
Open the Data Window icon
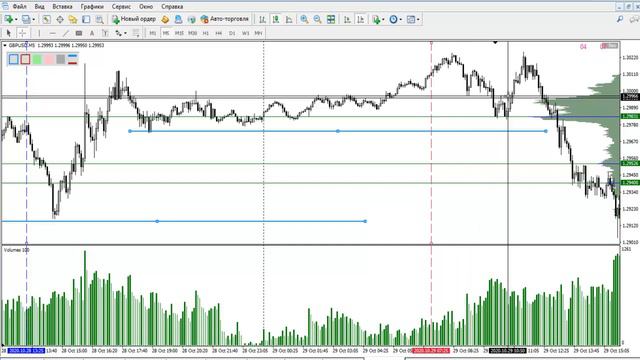(60, 19)
